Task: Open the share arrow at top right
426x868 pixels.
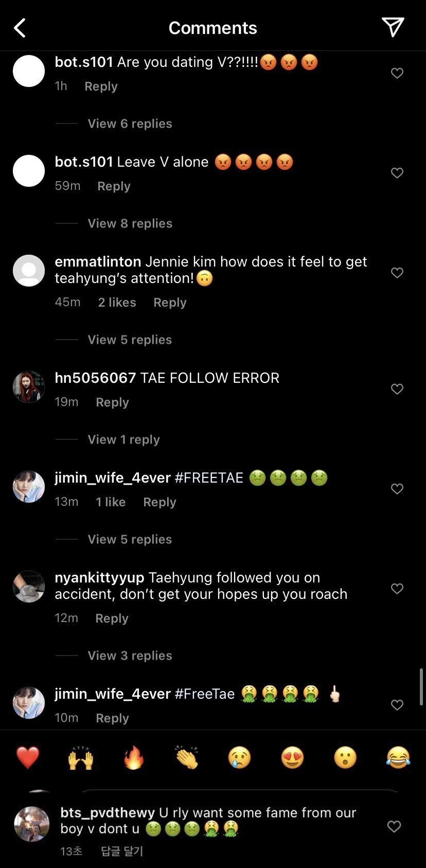Action: click(393, 28)
